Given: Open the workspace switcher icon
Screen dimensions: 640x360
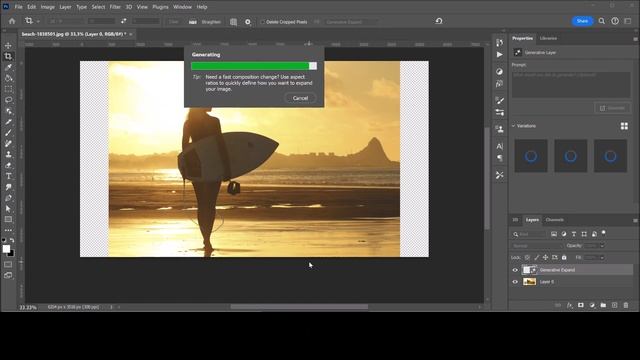Looking at the screenshot, I should click(628, 21).
